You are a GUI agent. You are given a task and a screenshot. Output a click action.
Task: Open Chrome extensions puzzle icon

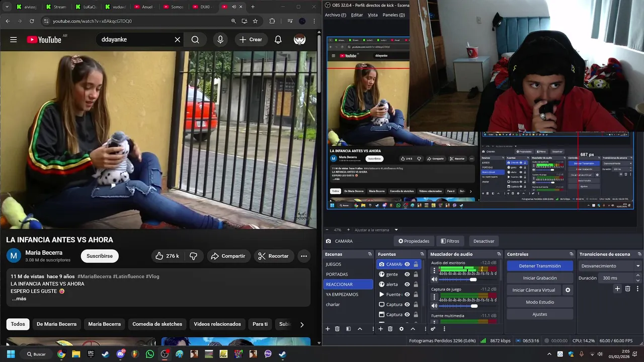coord(272,21)
